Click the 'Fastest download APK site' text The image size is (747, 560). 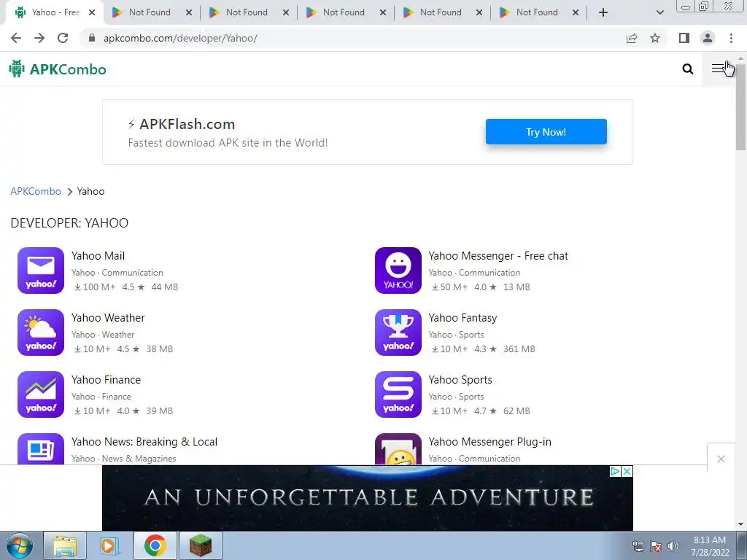click(228, 143)
